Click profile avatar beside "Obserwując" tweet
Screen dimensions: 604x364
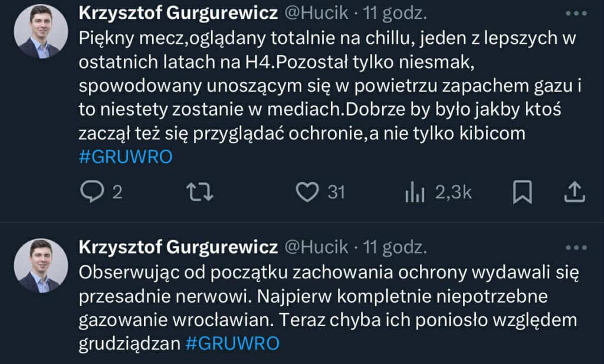coord(41,265)
